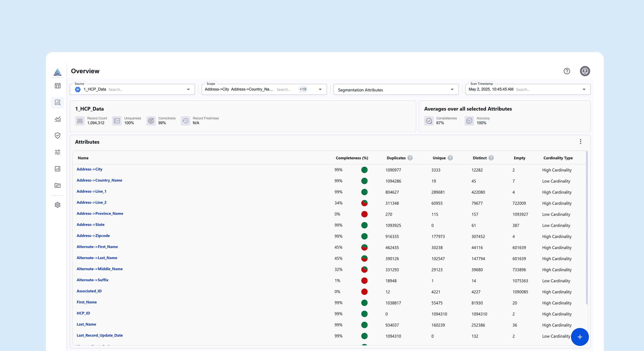The width and height of the screenshot is (644, 351).
Task: Expand the Scope dropdown arrow
Action: 320,90
